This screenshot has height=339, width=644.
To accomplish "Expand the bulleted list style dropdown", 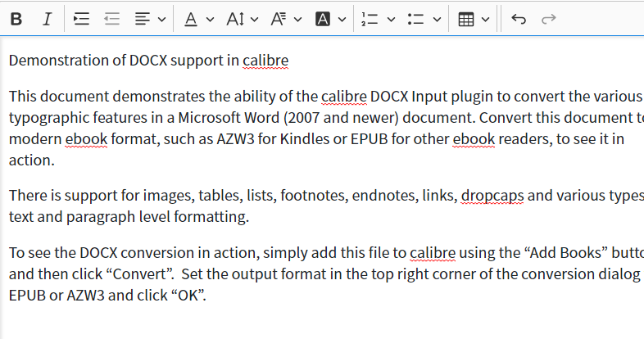I will pyautogui.click(x=438, y=20).
